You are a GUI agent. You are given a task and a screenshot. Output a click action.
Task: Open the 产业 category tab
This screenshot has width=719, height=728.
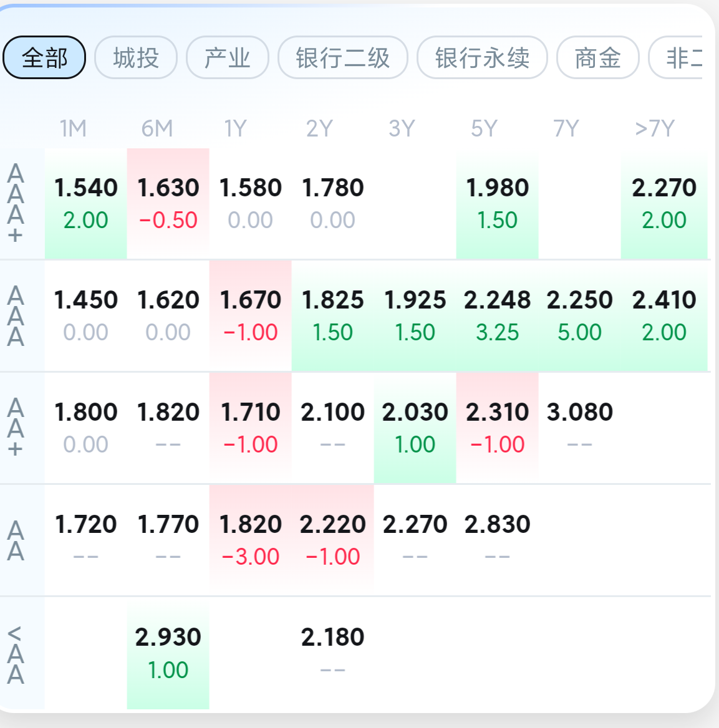(x=228, y=58)
